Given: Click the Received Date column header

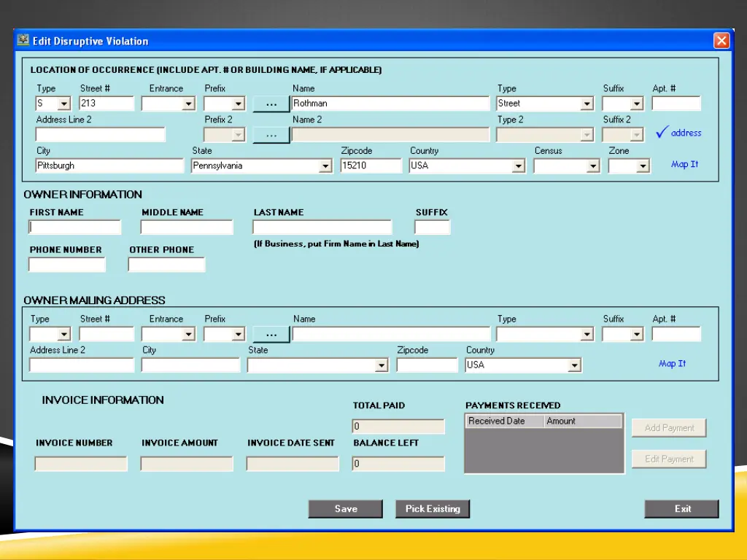Looking at the screenshot, I should [505, 421].
